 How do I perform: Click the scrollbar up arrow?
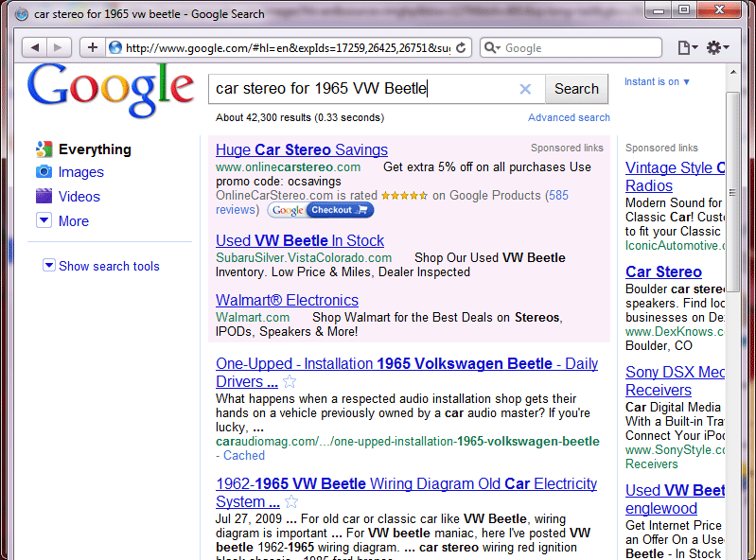pos(733,72)
